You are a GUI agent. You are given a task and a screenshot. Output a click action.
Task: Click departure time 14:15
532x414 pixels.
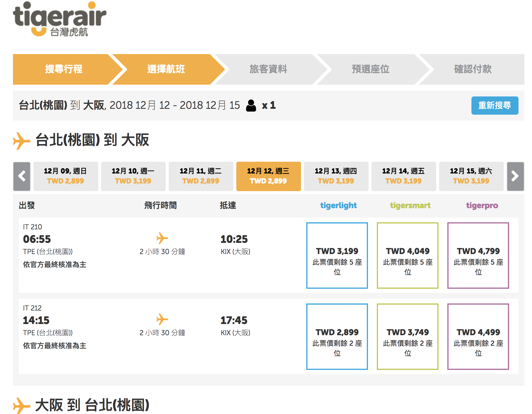[x=36, y=320]
